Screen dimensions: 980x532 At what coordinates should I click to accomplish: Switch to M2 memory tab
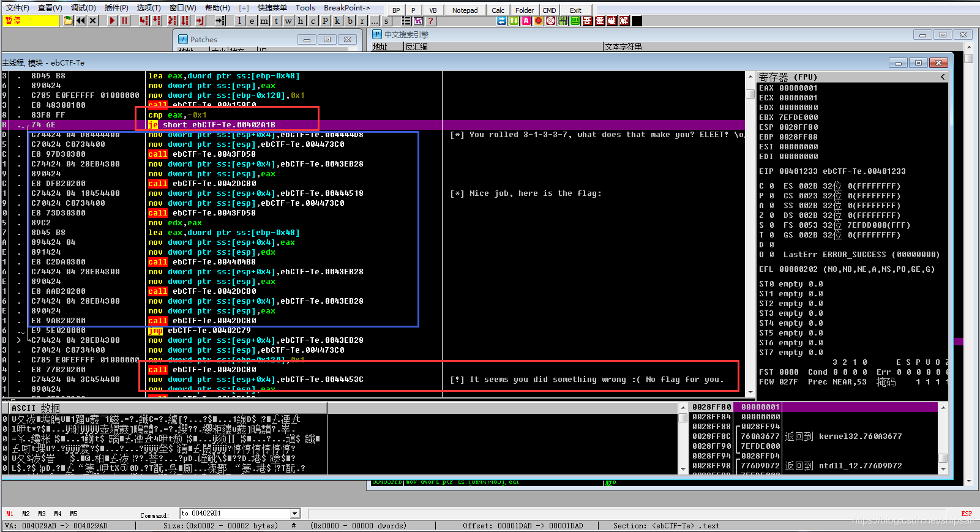[x=26, y=514]
